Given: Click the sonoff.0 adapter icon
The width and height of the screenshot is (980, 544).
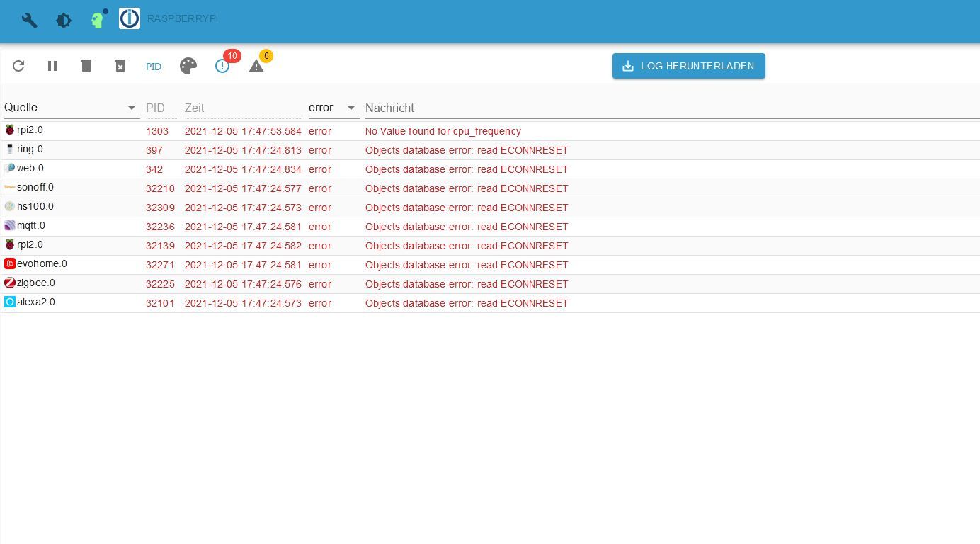Looking at the screenshot, I should tap(10, 188).
